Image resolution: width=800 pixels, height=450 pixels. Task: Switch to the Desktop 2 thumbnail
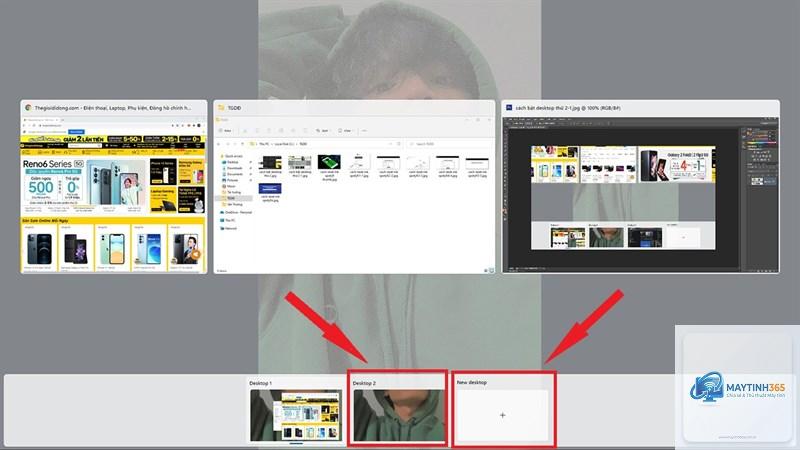(x=398, y=415)
